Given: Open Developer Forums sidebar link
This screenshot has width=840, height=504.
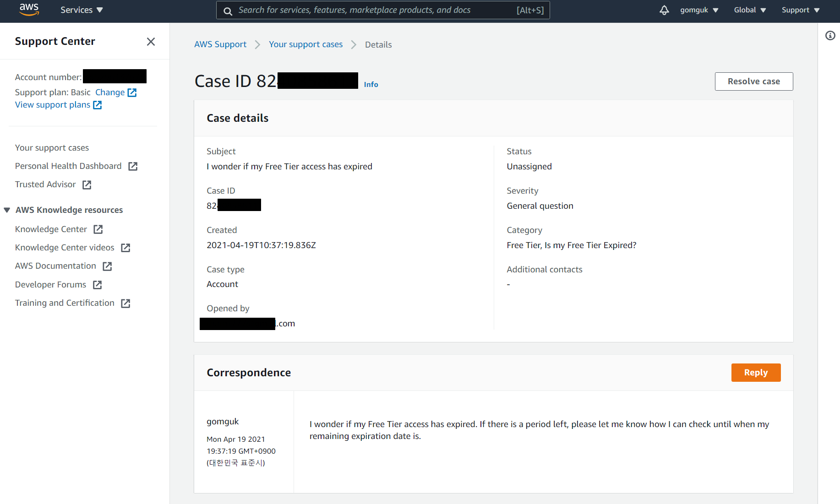Looking at the screenshot, I should point(50,285).
